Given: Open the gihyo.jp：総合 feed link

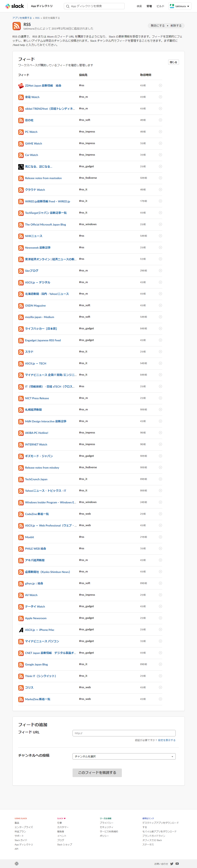Looking at the screenshot, I should tap(34, 583).
